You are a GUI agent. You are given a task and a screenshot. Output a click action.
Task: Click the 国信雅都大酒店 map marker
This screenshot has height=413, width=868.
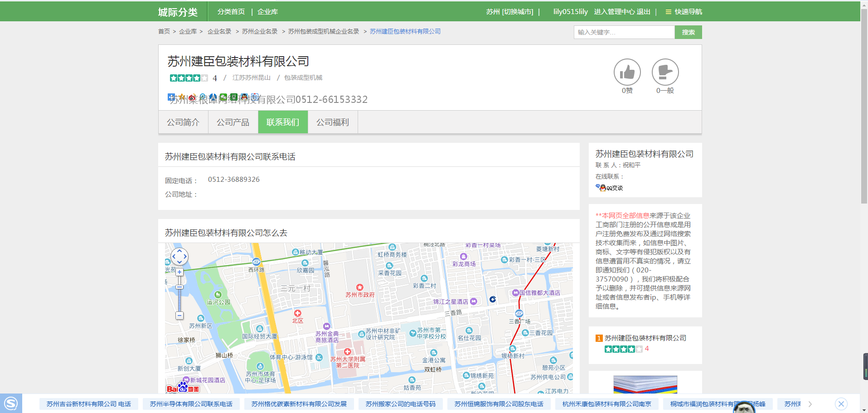[515, 293]
